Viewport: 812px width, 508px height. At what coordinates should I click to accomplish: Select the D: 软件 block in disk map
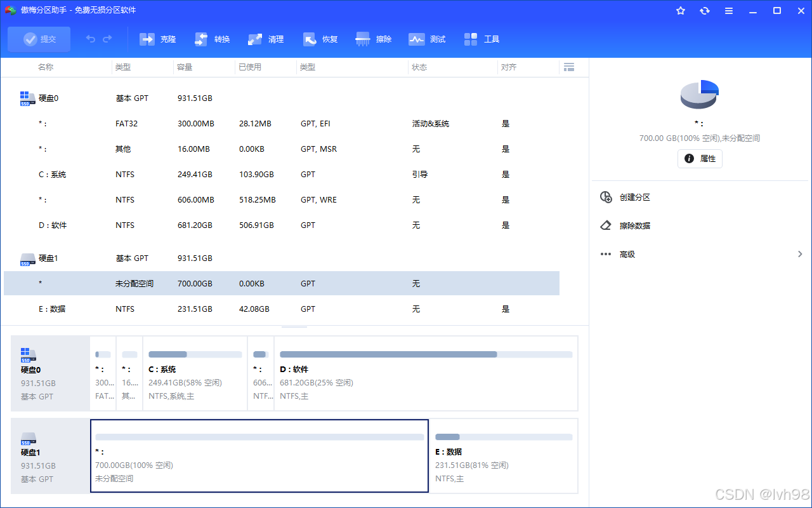click(x=426, y=373)
